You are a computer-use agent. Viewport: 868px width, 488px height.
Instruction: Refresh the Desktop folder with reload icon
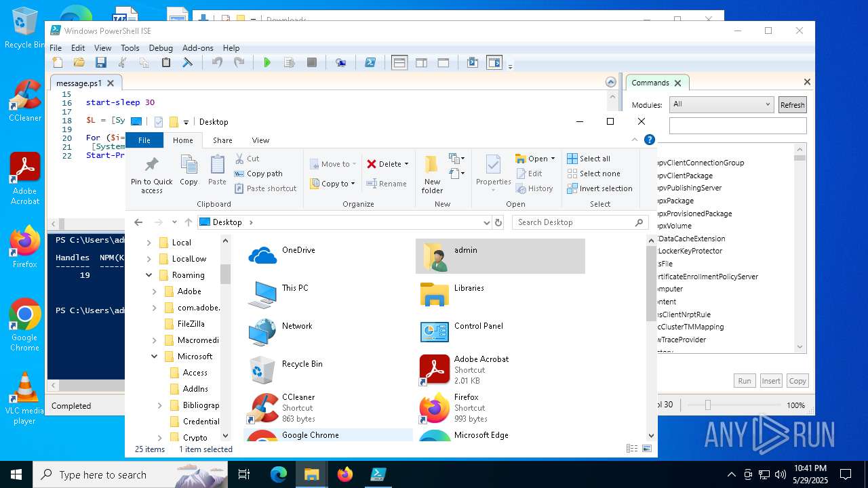498,222
